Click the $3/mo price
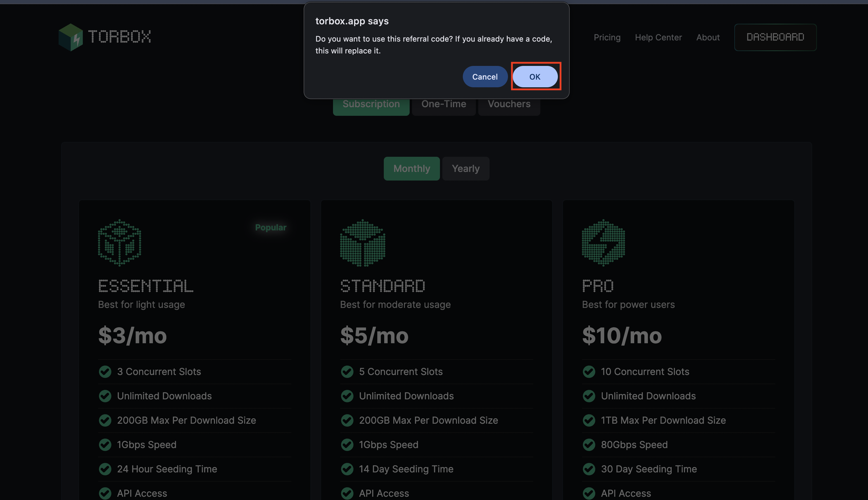868x500 pixels. pos(132,336)
